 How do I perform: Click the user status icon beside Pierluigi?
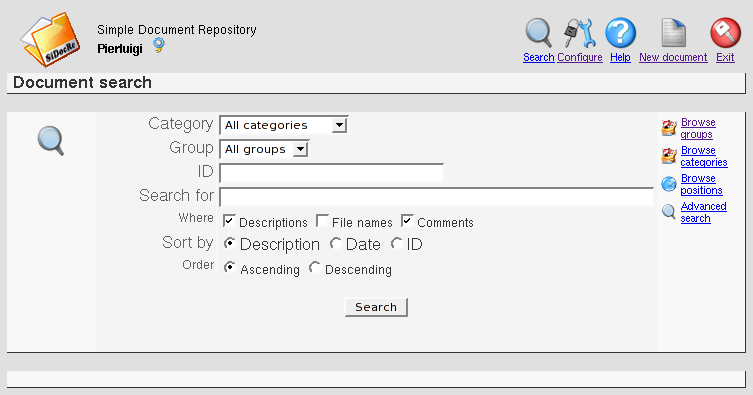[x=158, y=45]
